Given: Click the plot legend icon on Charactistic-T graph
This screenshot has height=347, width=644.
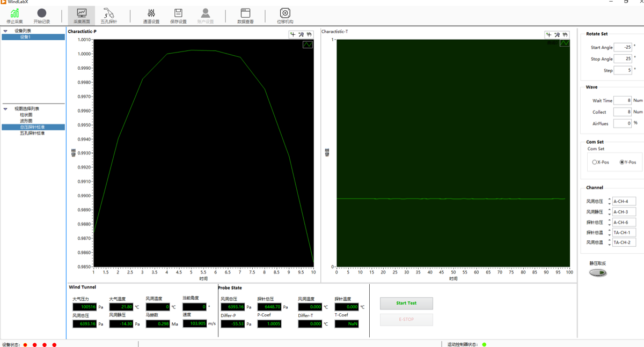Looking at the screenshot, I should pos(565,43).
